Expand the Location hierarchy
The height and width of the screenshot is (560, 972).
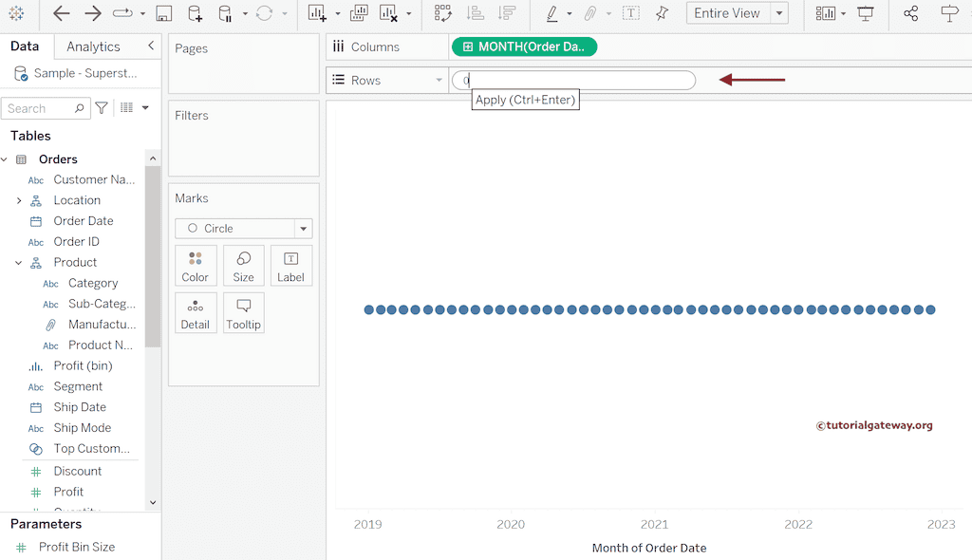tap(19, 200)
